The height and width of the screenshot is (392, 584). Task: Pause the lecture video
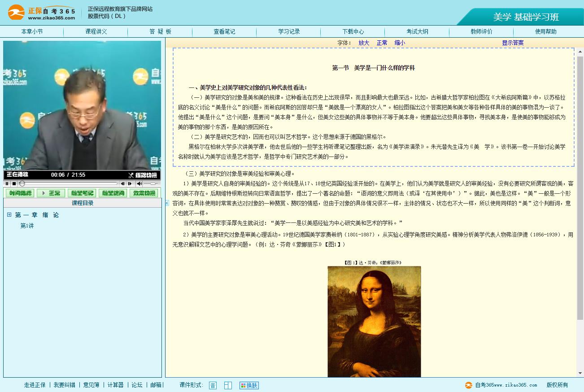click(x=7, y=183)
